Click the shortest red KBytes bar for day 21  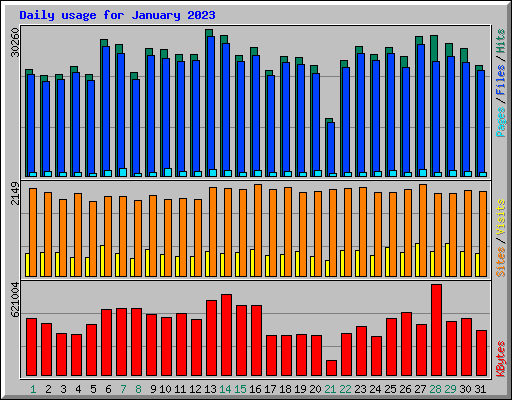point(331,368)
